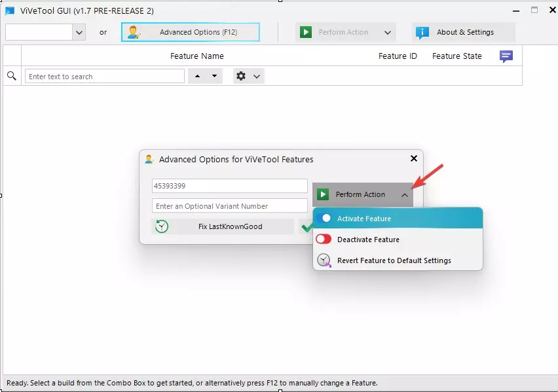The image size is (558, 392).
Task: Click the dialog's Perform Action button
Action: tap(363, 194)
